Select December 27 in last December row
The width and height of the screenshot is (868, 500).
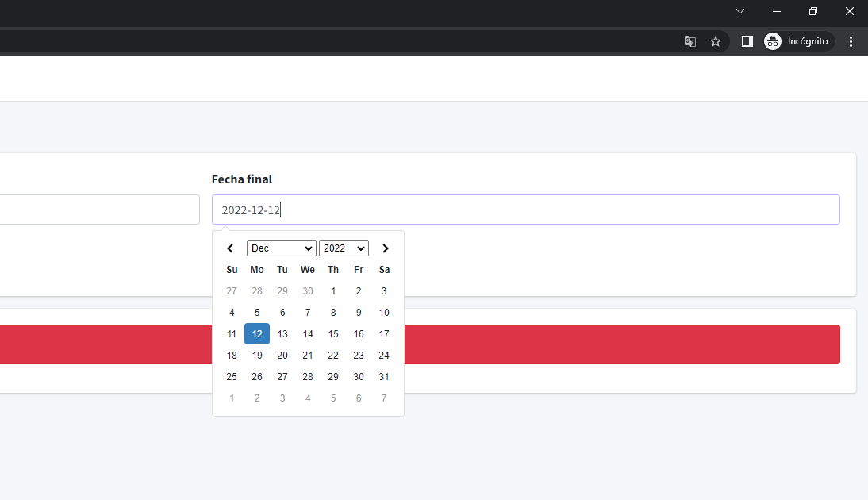click(282, 377)
